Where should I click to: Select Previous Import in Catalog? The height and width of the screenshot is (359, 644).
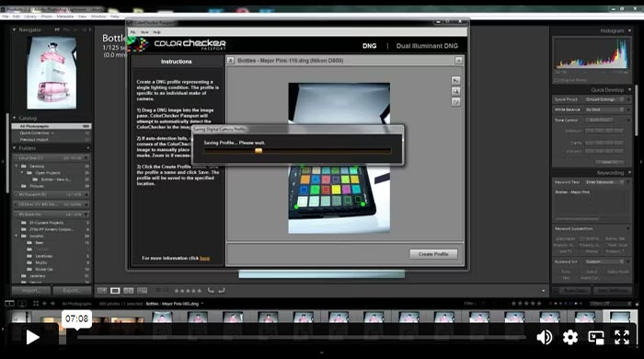click(52, 140)
